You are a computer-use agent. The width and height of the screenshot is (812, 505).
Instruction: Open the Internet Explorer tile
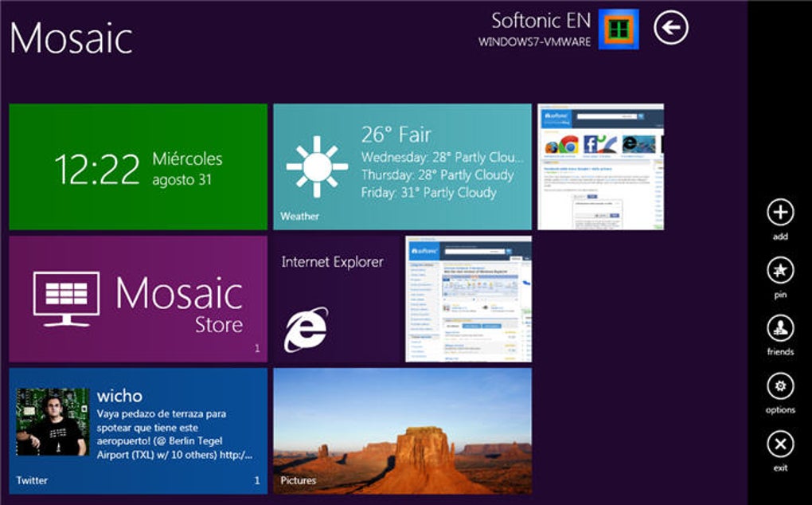337,299
